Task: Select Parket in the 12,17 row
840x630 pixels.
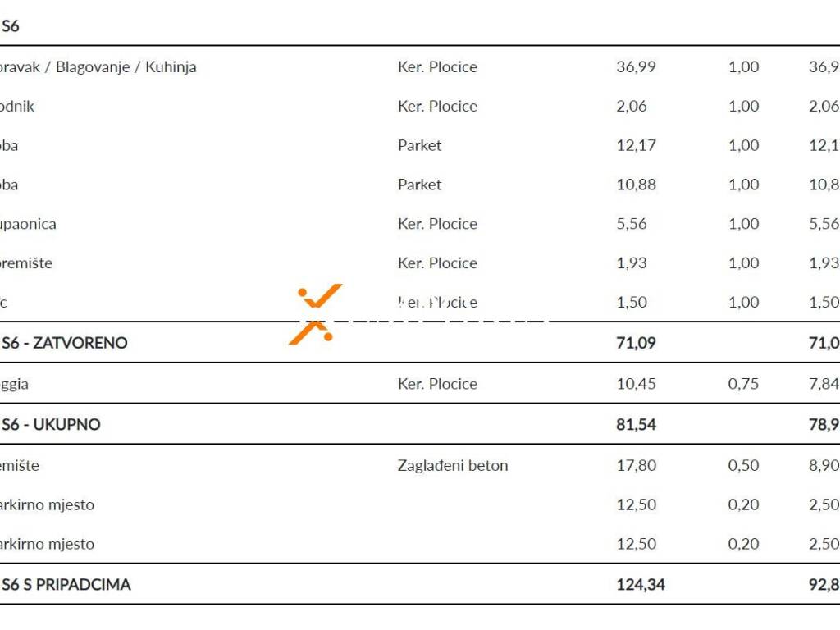Action: coord(419,145)
